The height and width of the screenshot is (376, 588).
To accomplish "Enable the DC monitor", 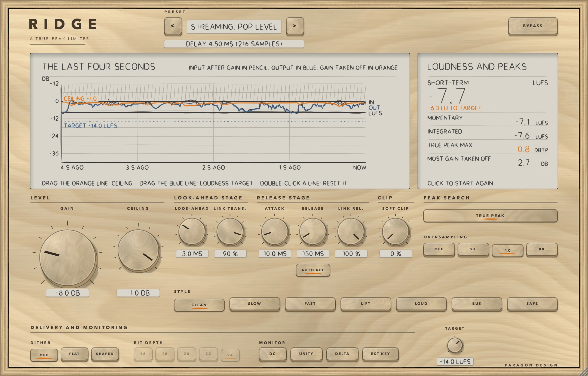I will pos(272,354).
